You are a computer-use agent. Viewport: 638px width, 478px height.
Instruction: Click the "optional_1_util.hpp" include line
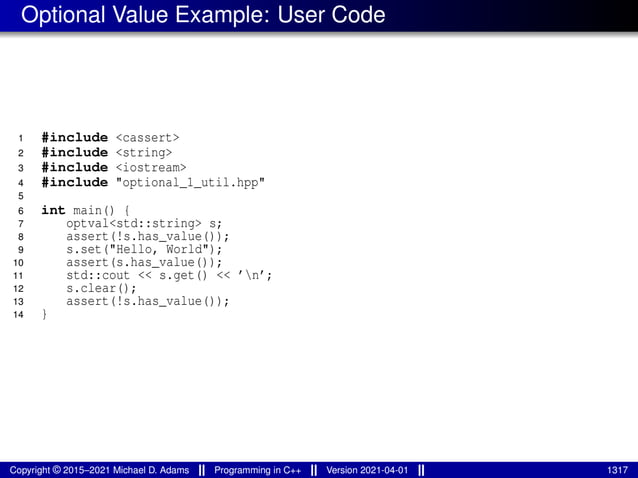153,182
